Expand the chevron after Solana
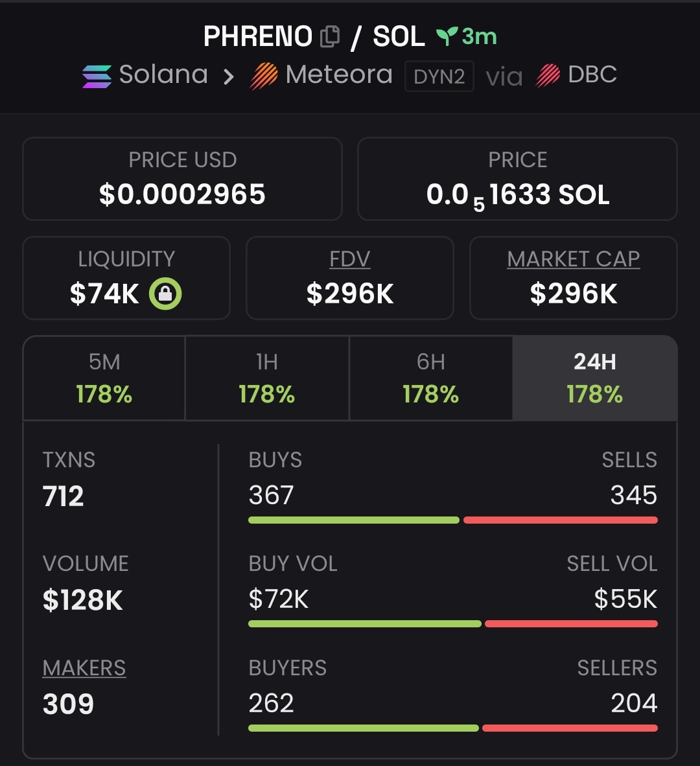Image resolution: width=700 pixels, height=766 pixels. [x=228, y=76]
